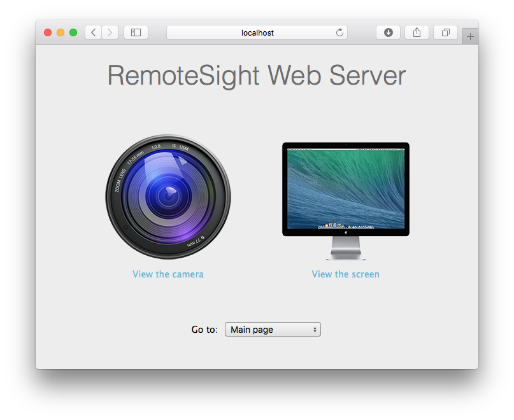Click the sidebar toggle icon
This screenshot has height=420, width=514.
pyautogui.click(x=136, y=32)
